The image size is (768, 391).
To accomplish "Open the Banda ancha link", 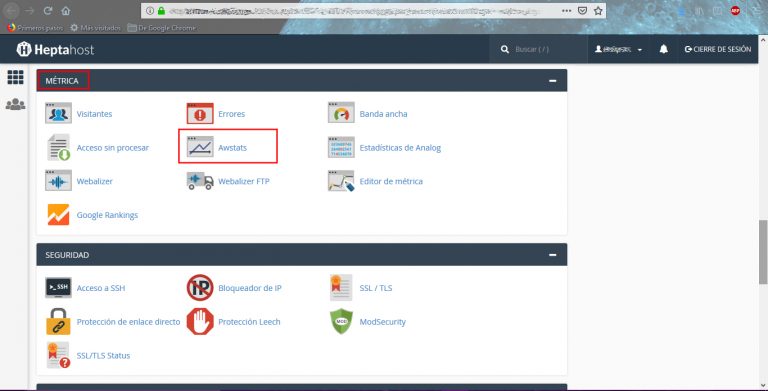I will tap(383, 114).
